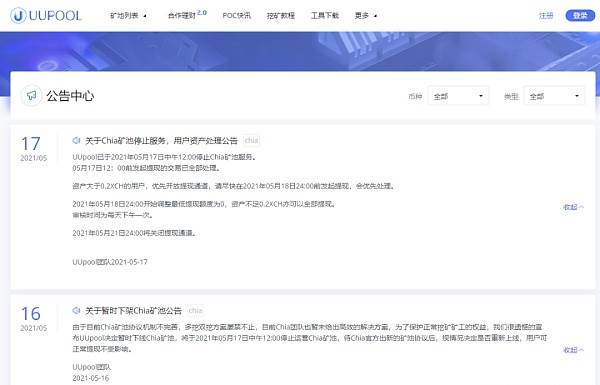Open the UUPOOL logo homepage
Viewport: 600px width, 385px height.
[x=46, y=15]
